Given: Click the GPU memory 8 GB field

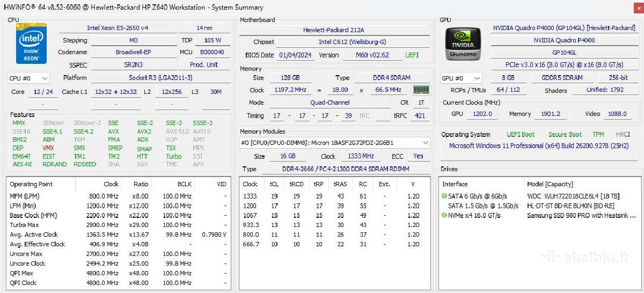Looking at the screenshot, I should [x=508, y=78].
